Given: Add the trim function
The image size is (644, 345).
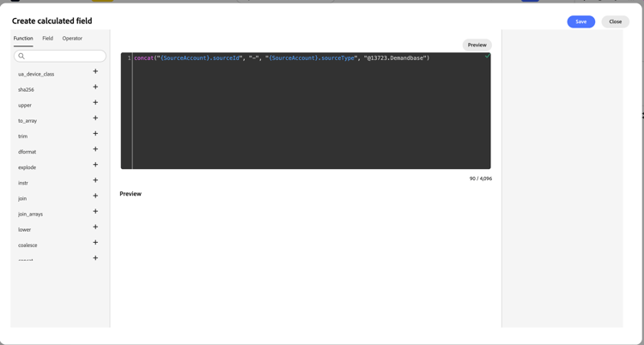Looking at the screenshot, I should tap(95, 134).
